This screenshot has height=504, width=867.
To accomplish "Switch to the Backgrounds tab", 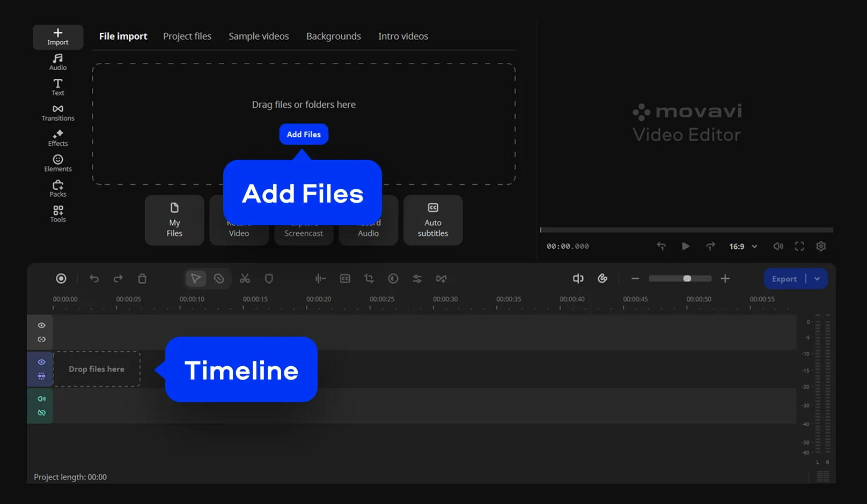I will (x=333, y=36).
